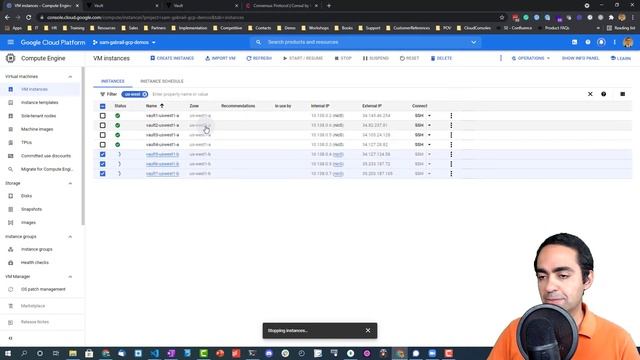The image size is (640, 360).
Task: Click the OS patch management icon
Action: coord(11,289)
